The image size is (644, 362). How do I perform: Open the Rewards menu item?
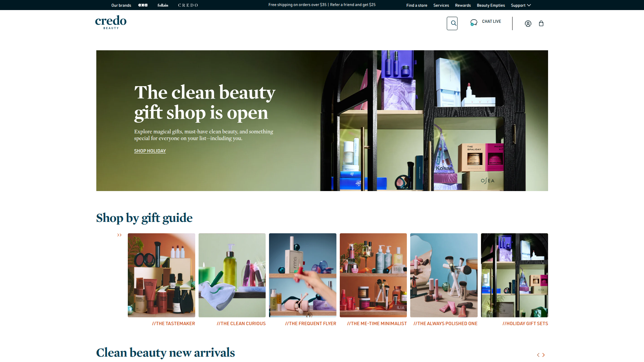pyautogui.click(x=463, y=5)
